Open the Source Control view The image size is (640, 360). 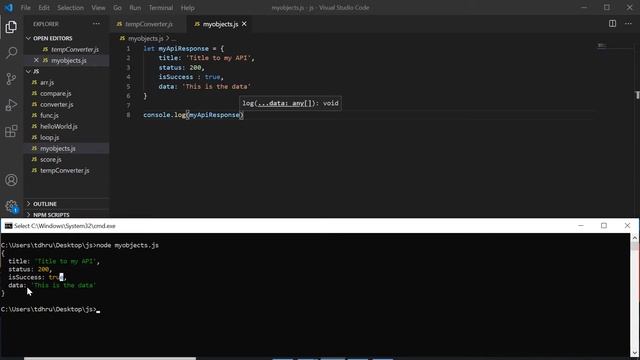coord(11,79)
